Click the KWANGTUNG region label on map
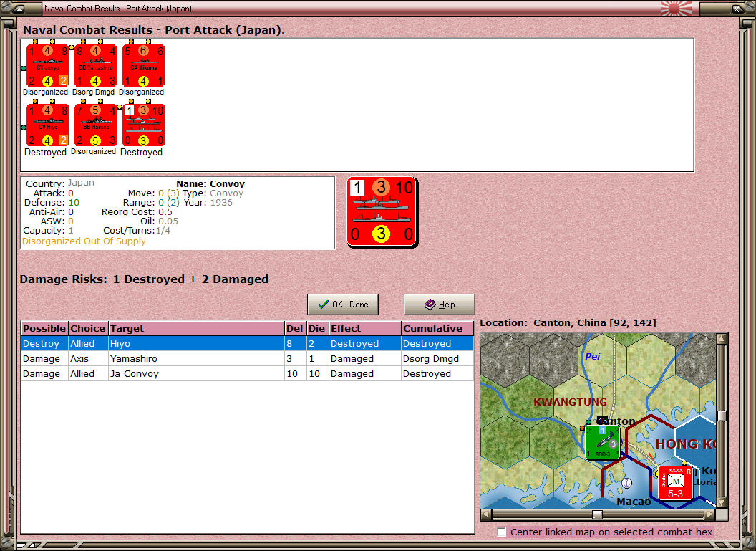Screen dimensions: 756x551 tap(570, 402)
